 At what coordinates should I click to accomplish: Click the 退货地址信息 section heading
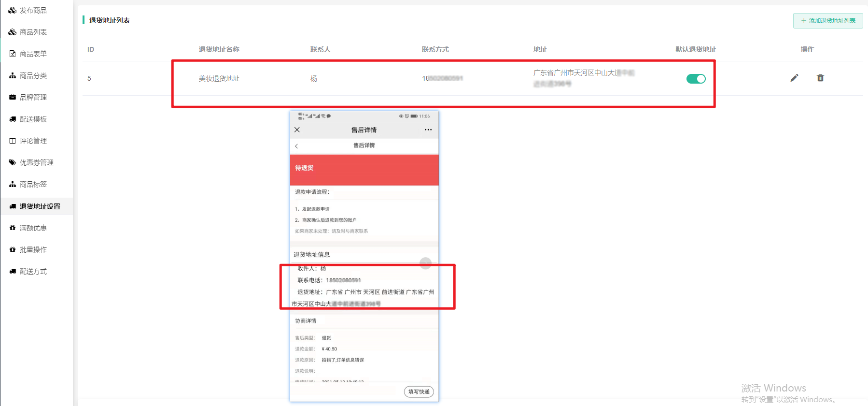coord(312,254)
